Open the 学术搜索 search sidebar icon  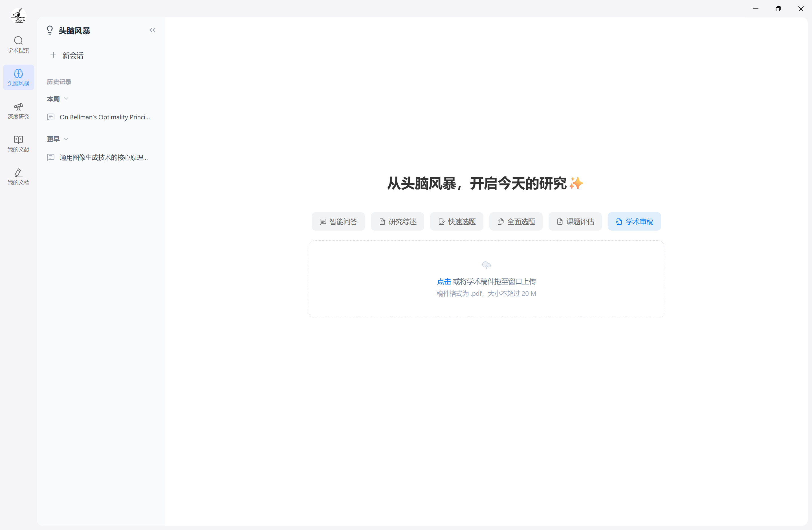coord(18,44)
